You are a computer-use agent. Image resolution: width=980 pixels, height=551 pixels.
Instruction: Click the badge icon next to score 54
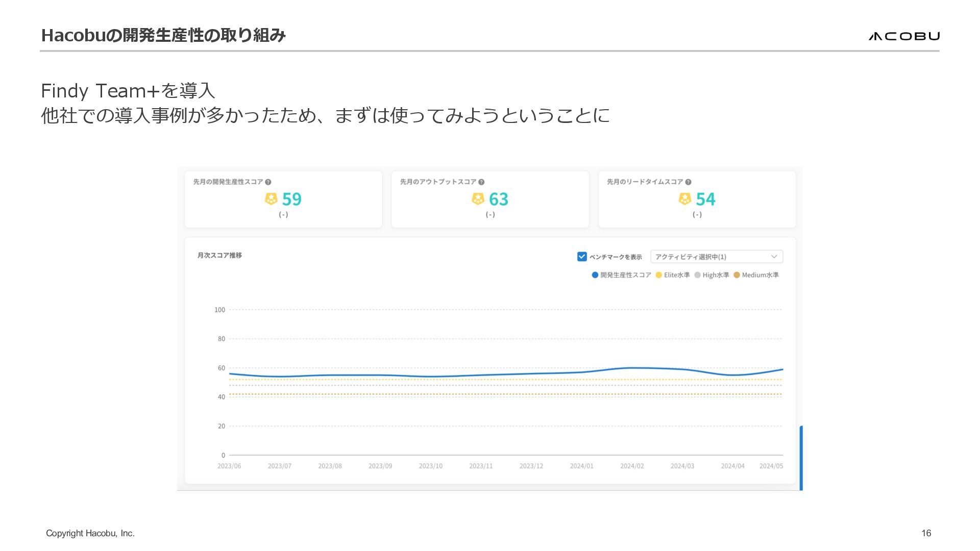click(684, 198)
